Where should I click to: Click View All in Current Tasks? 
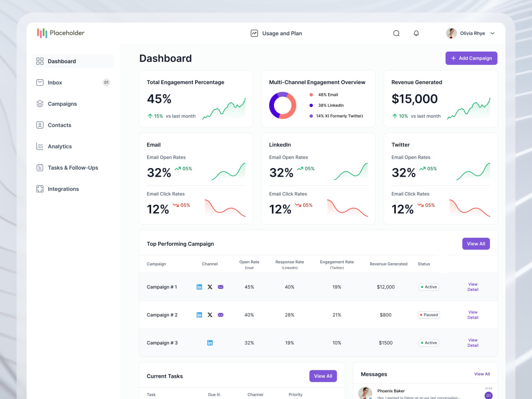click(323, 376)
